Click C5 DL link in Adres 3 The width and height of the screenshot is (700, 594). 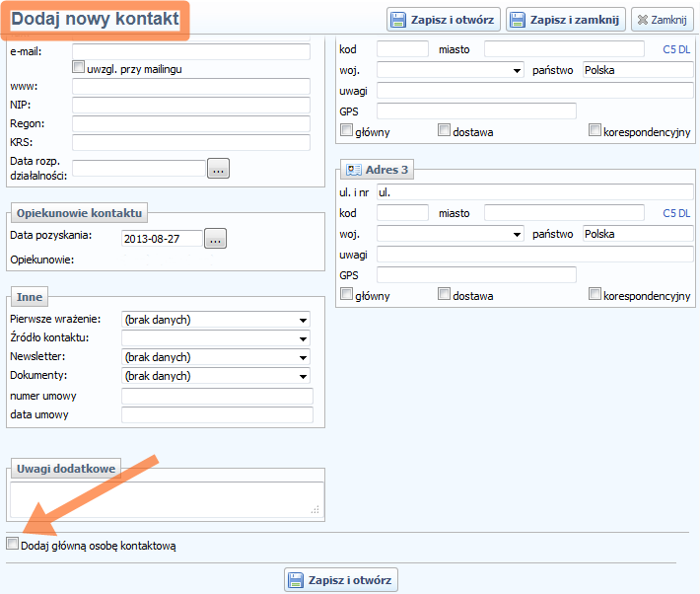(x=676, y=213)
